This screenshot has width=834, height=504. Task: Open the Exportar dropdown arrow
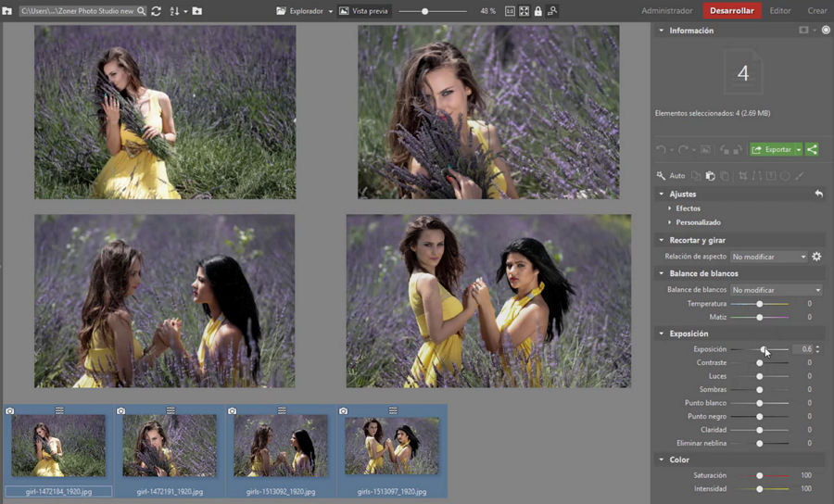pyautogui.click(x=799, y=149)
